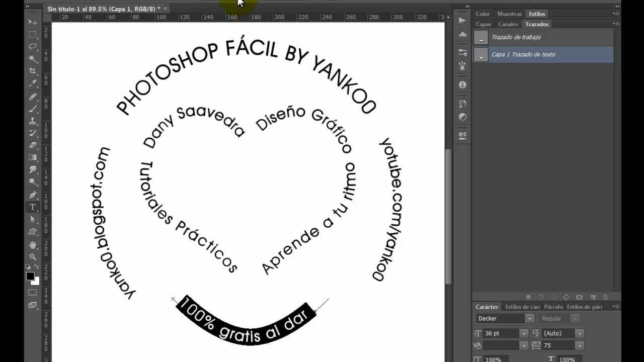This screenshot has height=362, width=644.
Task: Change screen mode button
Action: point(33,305)
